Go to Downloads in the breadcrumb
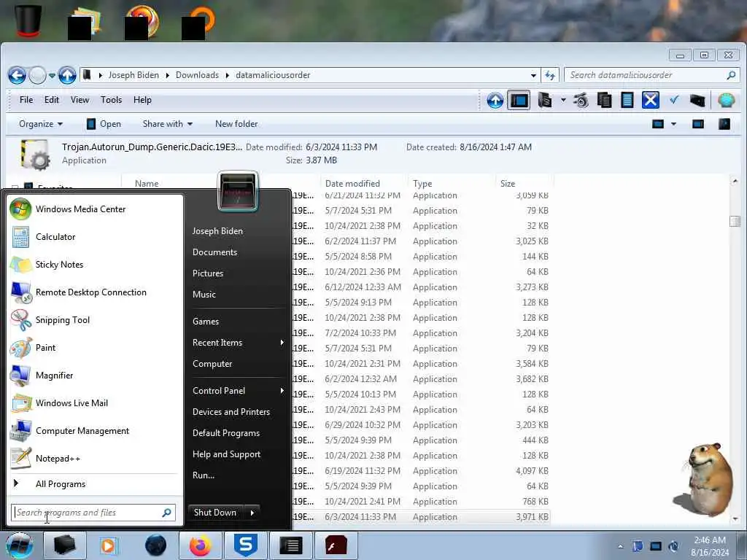This screenshot has height=560, width=747. tap(197, 75)
